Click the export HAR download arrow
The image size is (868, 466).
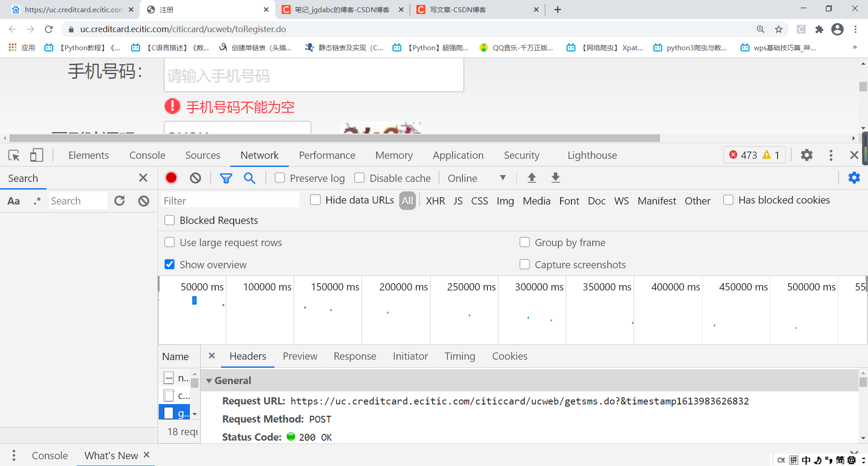click(x=556, y=178)
